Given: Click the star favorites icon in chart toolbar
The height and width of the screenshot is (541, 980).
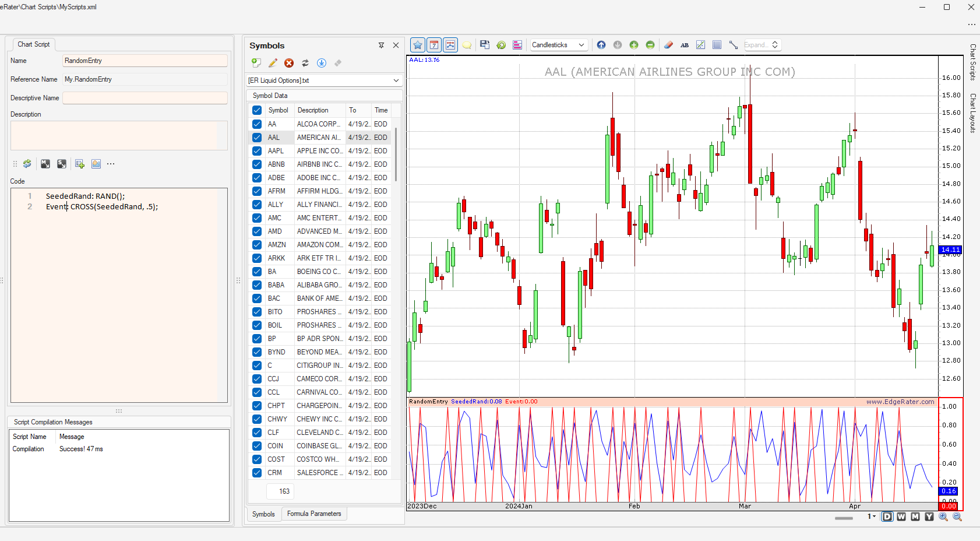Looking at the screenshot, I should point(418,45).
